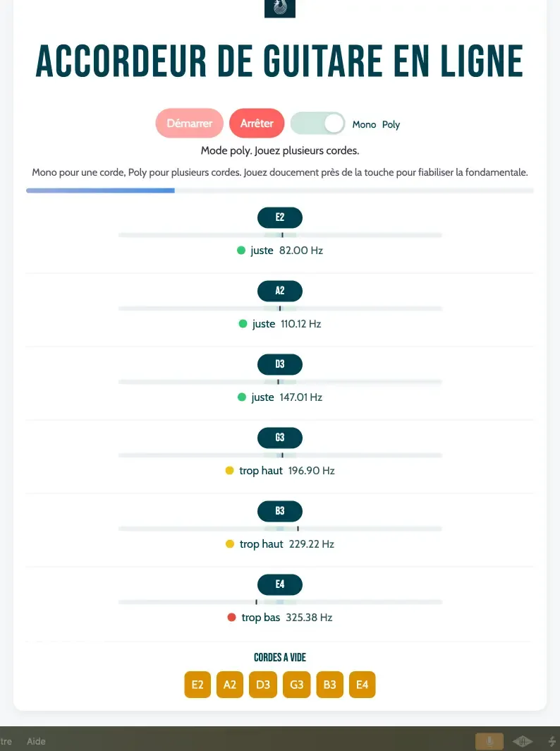Select the D3 note badge in the tuner list
The image size is (560, 751).
(279, 364)
